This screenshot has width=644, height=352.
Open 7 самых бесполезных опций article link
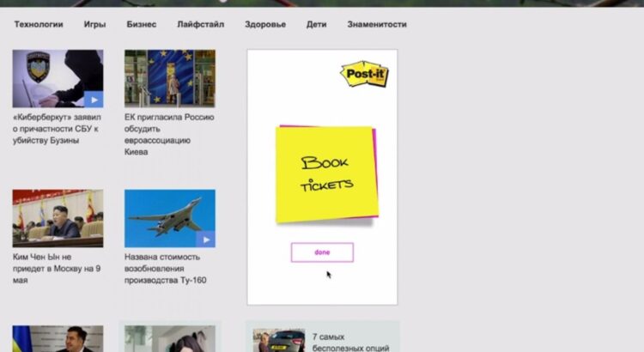pos(350,343)
